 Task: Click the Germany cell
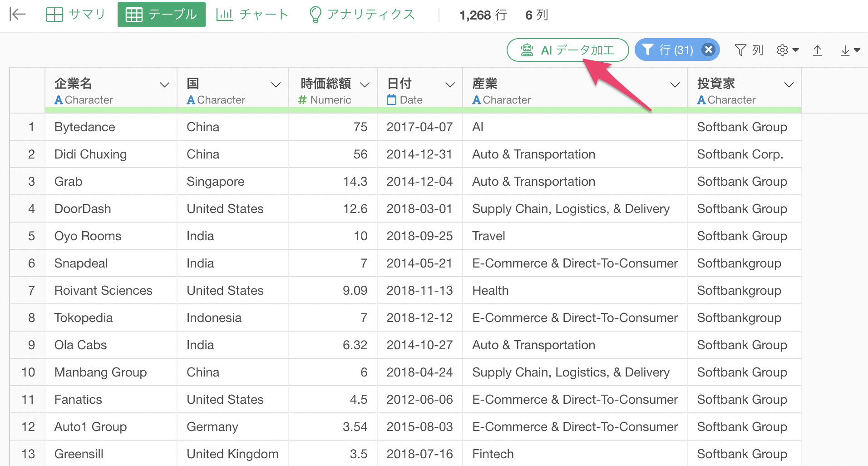232,427
